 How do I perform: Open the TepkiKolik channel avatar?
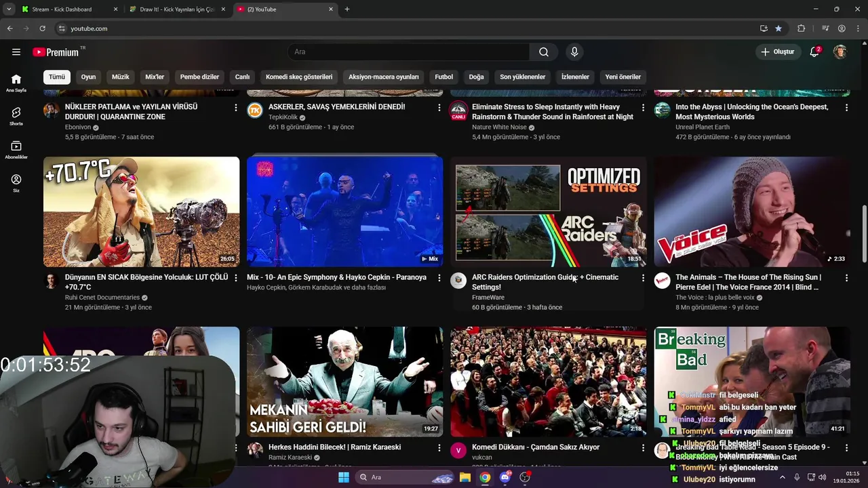pos(255,110)
